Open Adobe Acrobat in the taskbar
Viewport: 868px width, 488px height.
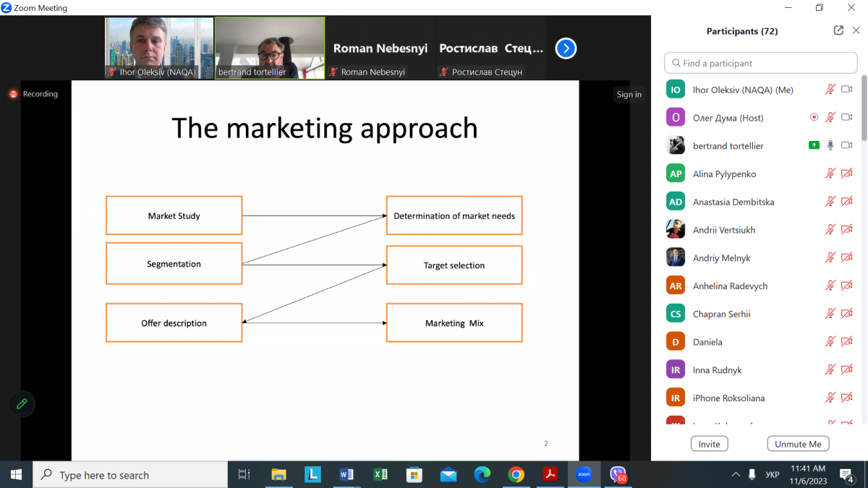[550, 474]
